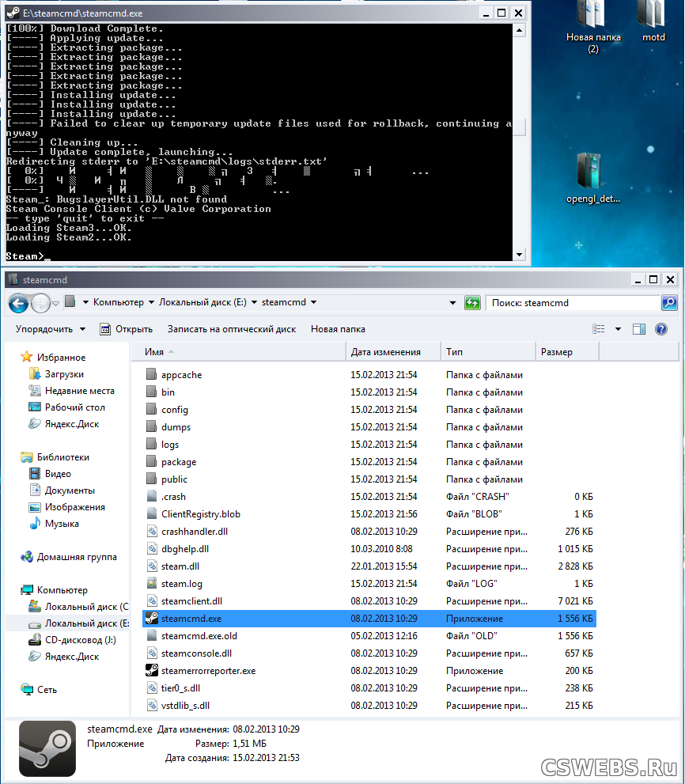Open the change view options dropdown arrow
Screen dimensions: 685x784
pos(618,329)
